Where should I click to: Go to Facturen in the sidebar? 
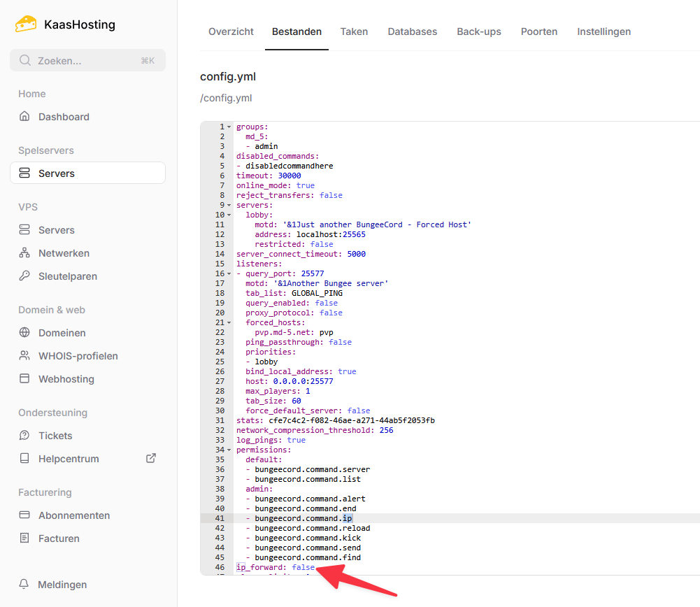(x=59, y=538)
